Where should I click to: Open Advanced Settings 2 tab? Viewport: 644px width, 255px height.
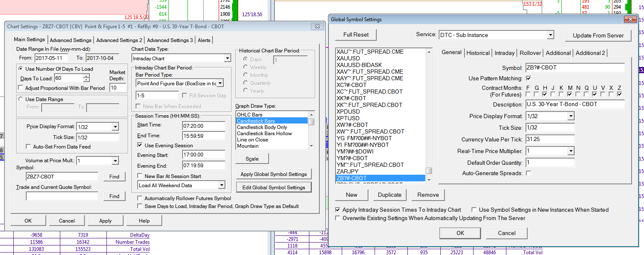pyautogui.click(x=119, y=40)
